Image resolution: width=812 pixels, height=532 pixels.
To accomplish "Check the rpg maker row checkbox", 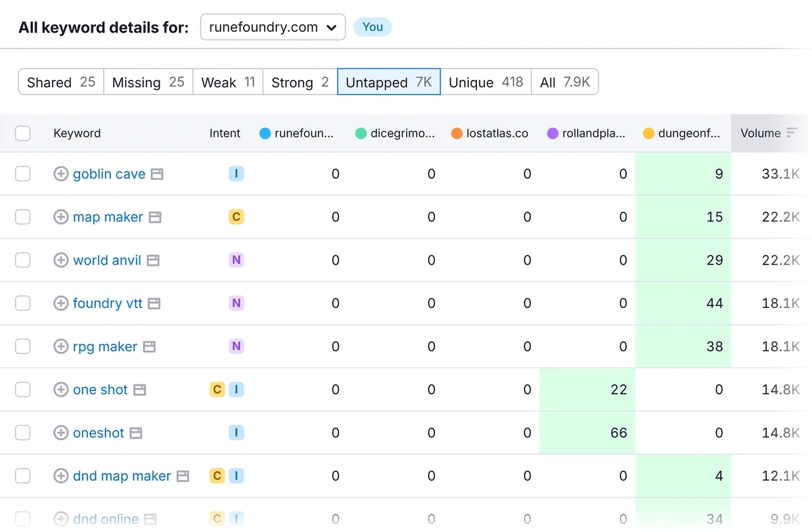I will (23, 347).
